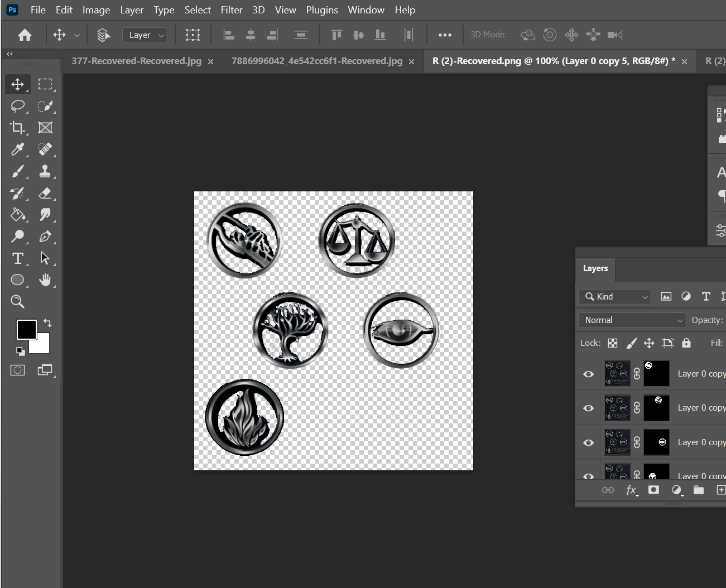Swap foreground and background colors

(x=47, y=323)
